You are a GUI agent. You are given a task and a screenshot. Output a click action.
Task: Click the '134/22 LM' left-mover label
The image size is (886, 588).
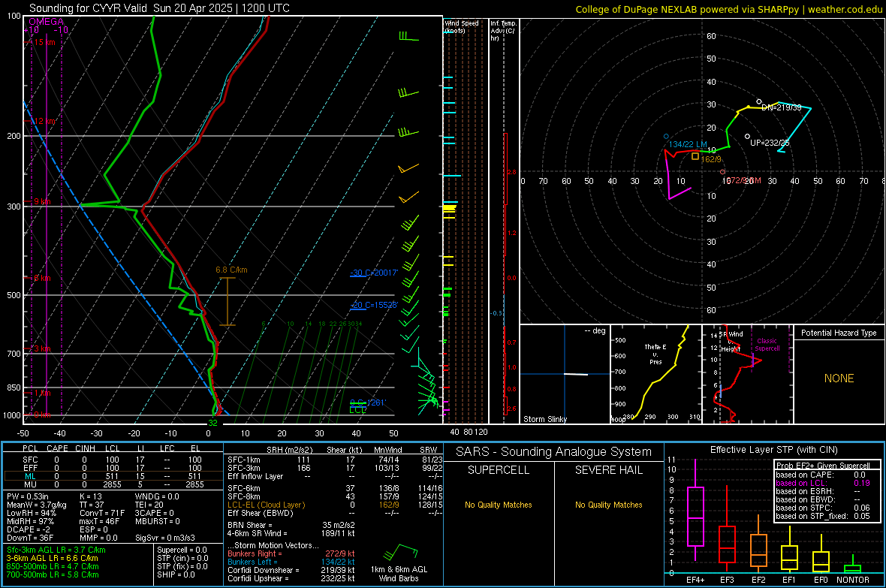coord(688,144)
